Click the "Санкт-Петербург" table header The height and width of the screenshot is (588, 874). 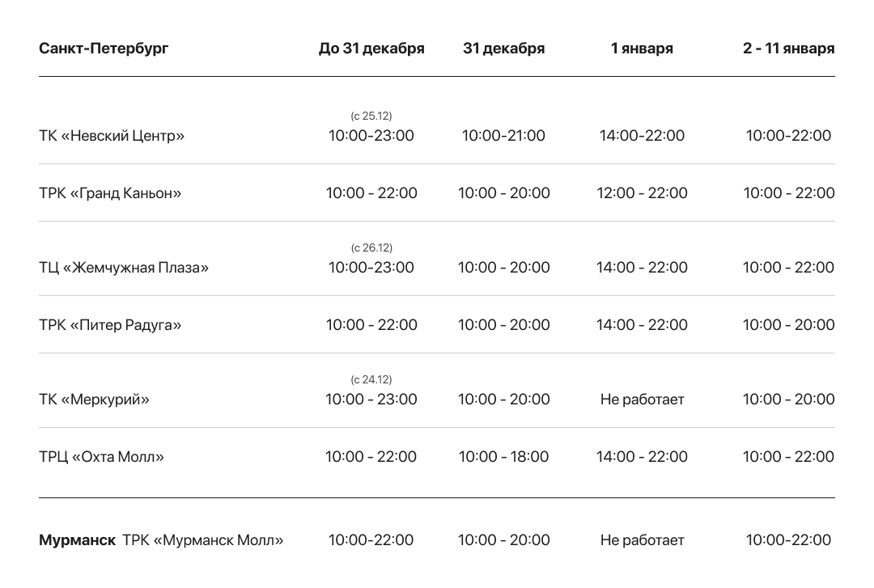click(104, 49)
